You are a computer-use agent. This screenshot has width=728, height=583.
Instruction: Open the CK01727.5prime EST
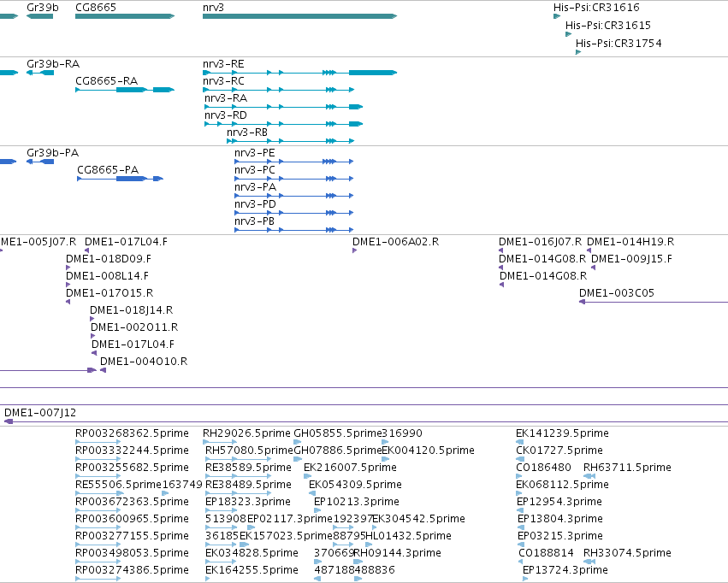point(559,450)
